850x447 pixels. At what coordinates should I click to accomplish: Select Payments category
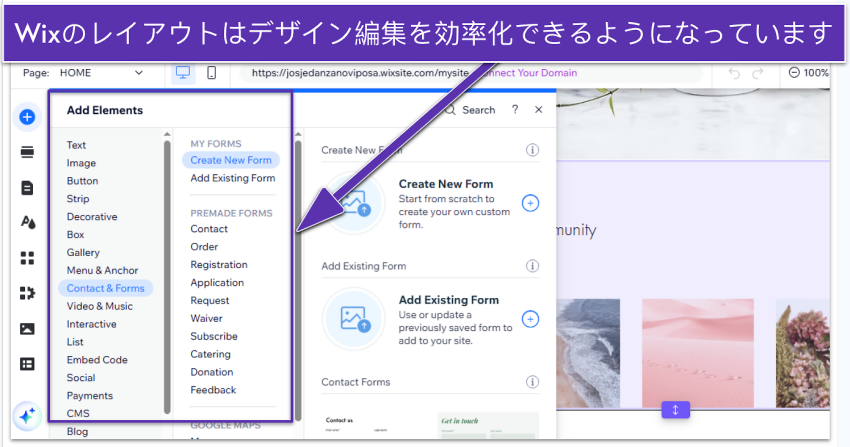coord(90,396)
